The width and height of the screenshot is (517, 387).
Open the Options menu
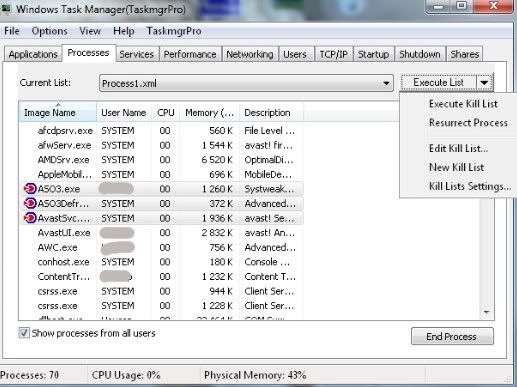49,31
